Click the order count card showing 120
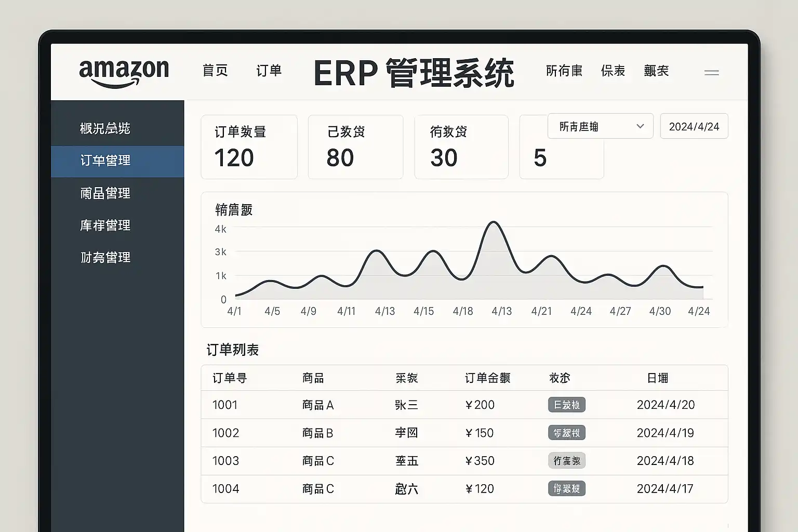This screenshot has height=532, width=798. 249,147
